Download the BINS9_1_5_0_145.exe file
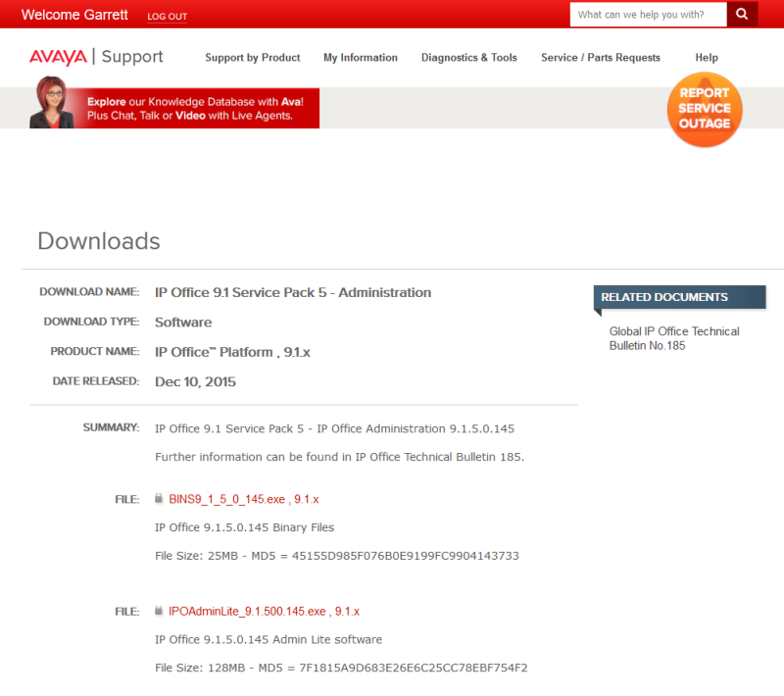The image size is (784, 696). [243, 499]
